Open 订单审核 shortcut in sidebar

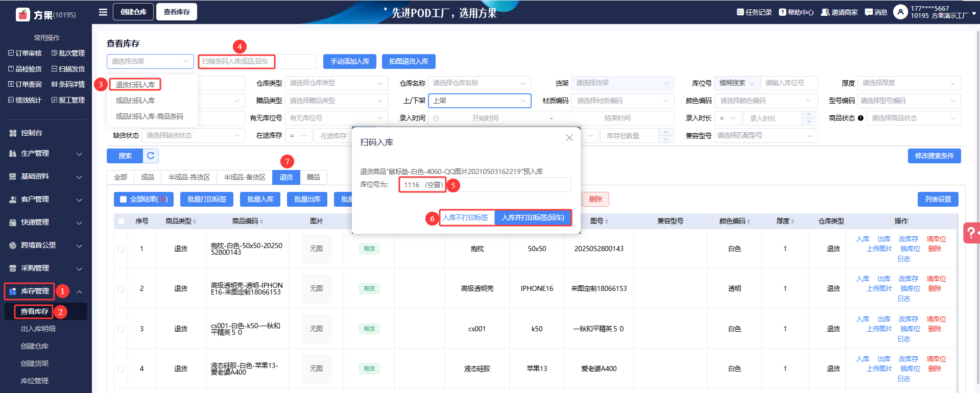pyautogui.click(x=25, y=53)
